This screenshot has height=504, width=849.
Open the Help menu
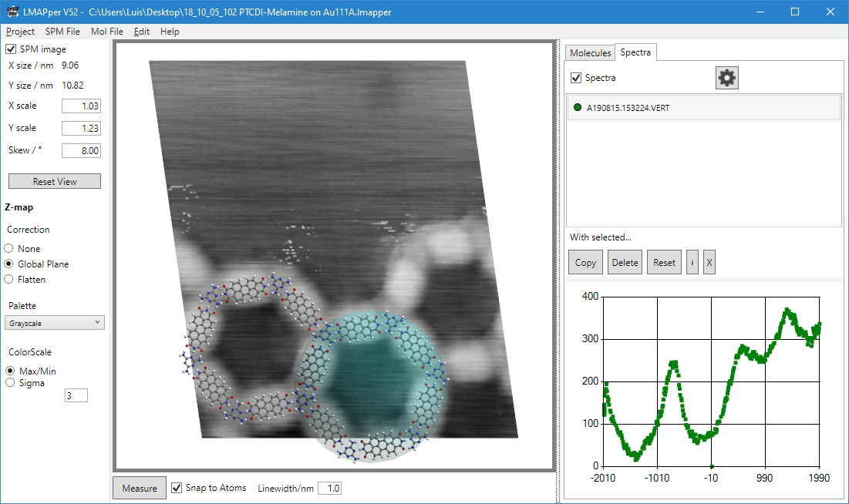170,32
